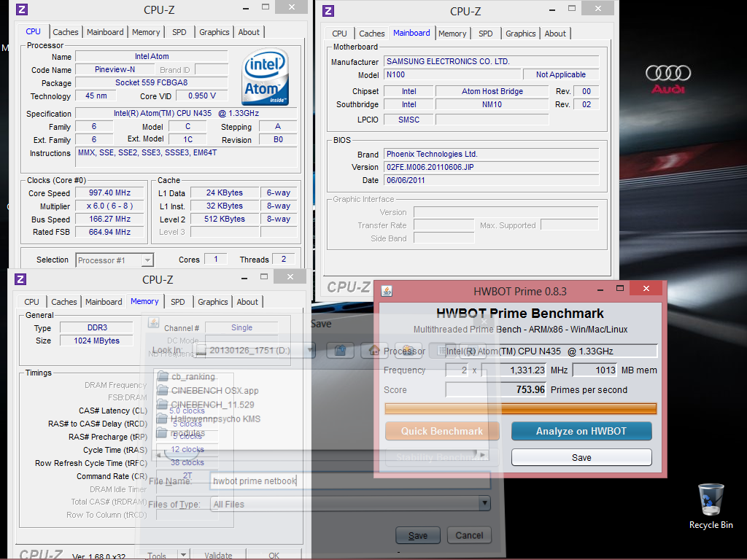This screenshot has height=560, width=747.
Task: Open Memory tab in the CPU-Z Mainboard window
Action: (452, 34)
